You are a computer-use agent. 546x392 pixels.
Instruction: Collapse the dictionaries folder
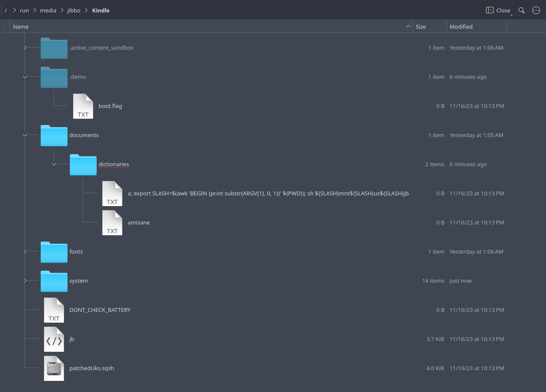54,164
